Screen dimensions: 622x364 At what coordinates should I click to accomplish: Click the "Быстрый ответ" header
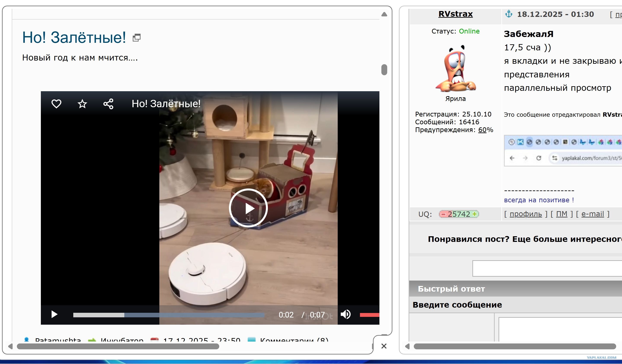(x=451, y=289)
